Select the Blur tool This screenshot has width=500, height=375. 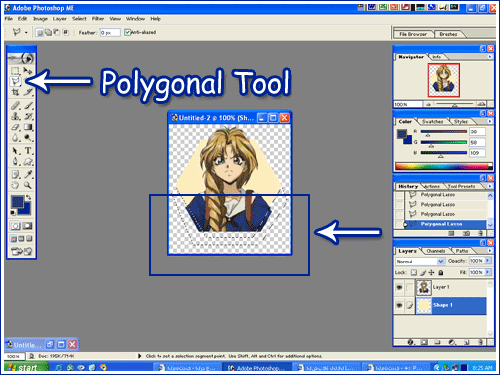(x=15, y=138)
